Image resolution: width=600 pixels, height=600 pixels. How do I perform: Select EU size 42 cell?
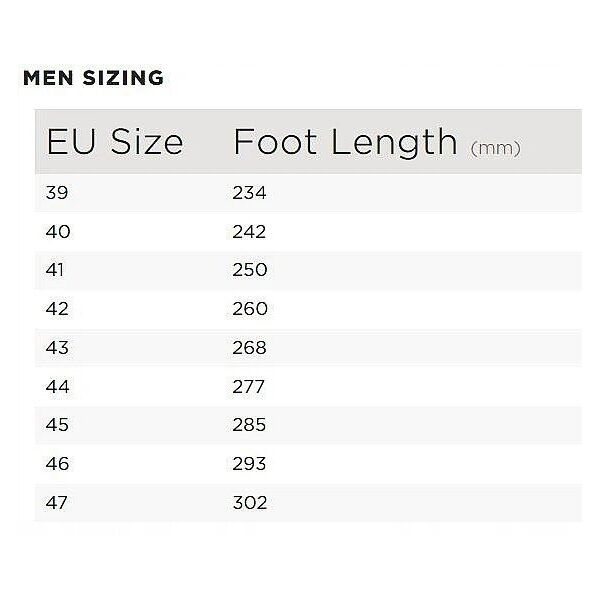coord(57,309)
